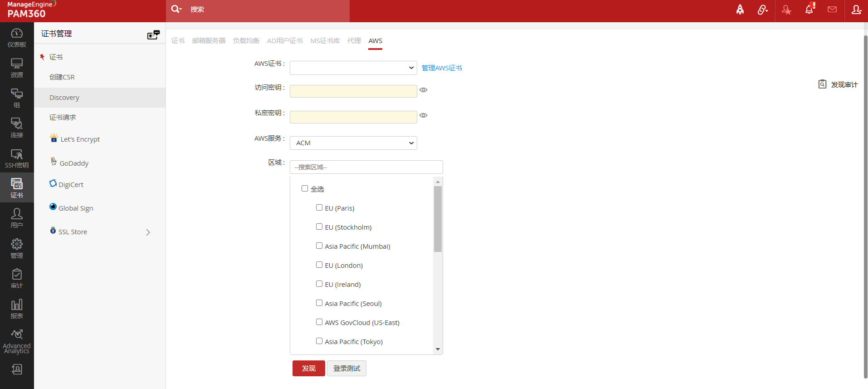
Task: Open the key shortcut menu in header
Action: point(763,10)
